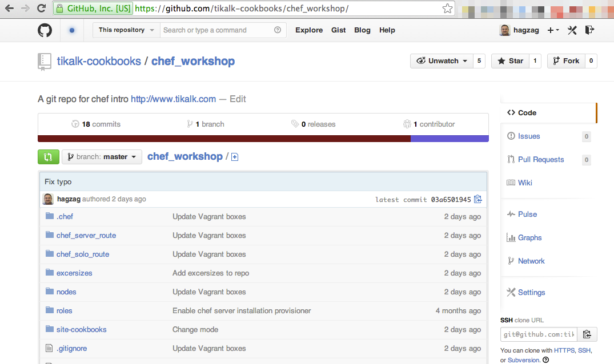Screen dimensions: 614x364
Task: Select the Code tab in sidebar
Action: (x=548, y=112)
